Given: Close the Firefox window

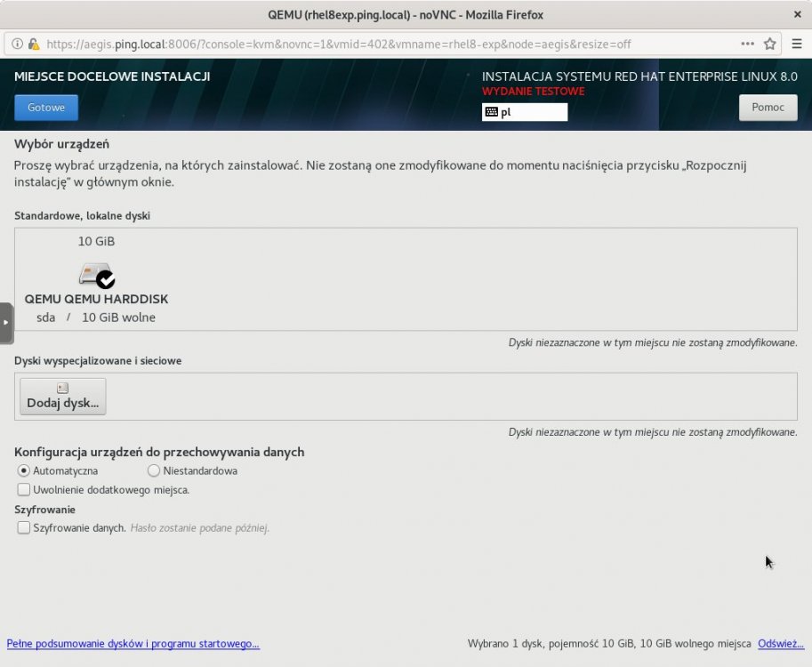Looking at the screenshot, I should pyautogui.click(x=798, y=14).
